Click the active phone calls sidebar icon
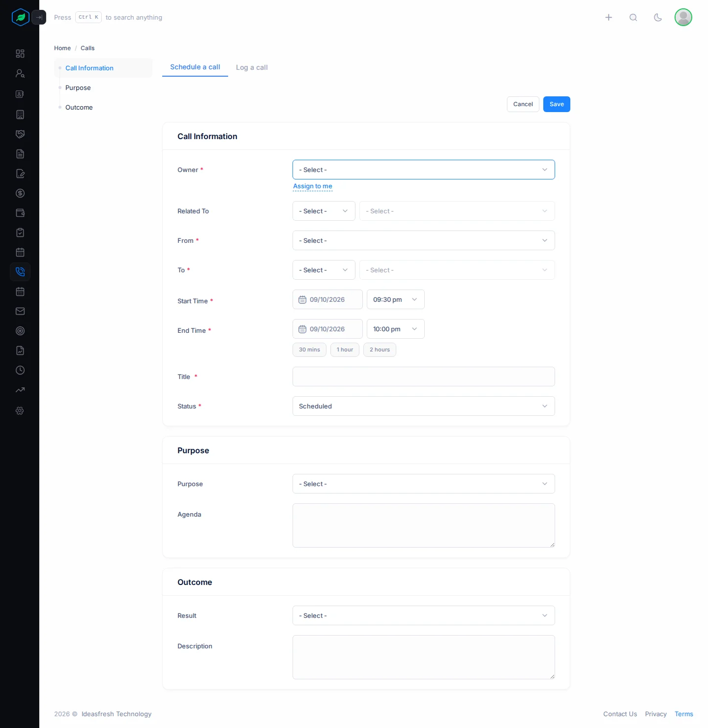708x728 pixels. (x=20, y=272)
